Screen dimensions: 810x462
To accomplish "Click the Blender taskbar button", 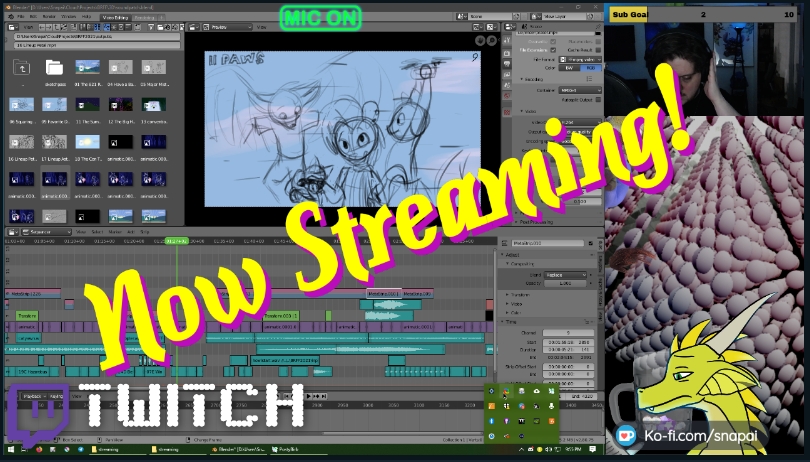I will (238, 450).
